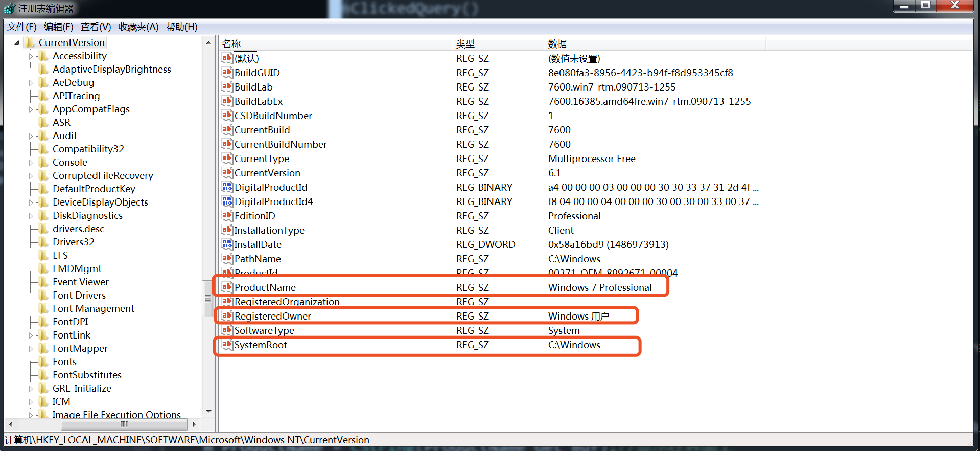Open the 收藏夹(A) menu
Viewport: 980px width, 451px height.
(138, 27)
